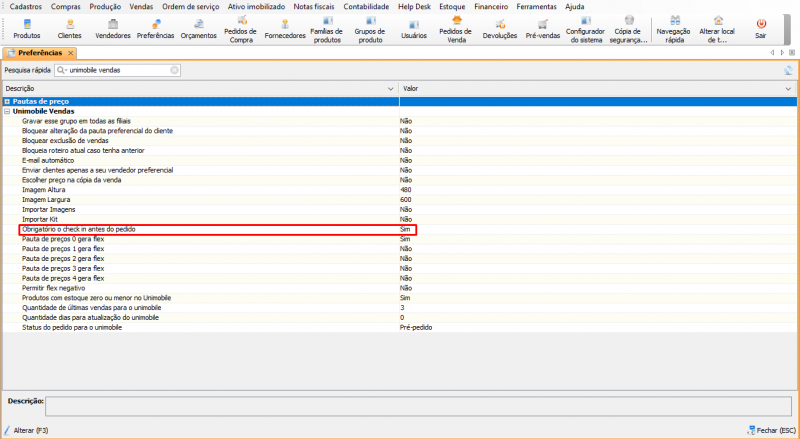Select the Permitir flex negativo row
This screenshot has height=439, width=800.
tap(400, 288)
